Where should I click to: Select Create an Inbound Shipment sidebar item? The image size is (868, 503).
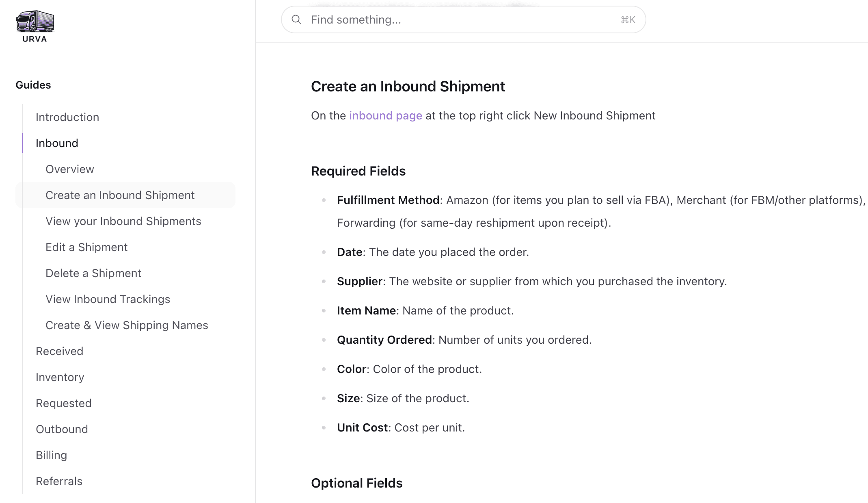pyautogui.click(x=120, y=195)
